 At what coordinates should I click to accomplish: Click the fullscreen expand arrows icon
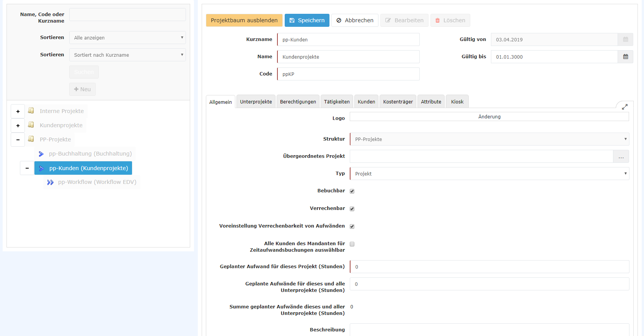[x=624, y=107]
